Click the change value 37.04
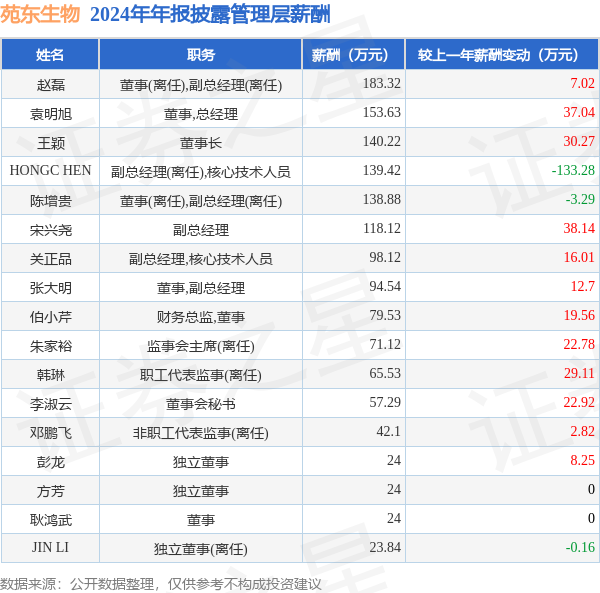600x593 pixels. point(579,112)
